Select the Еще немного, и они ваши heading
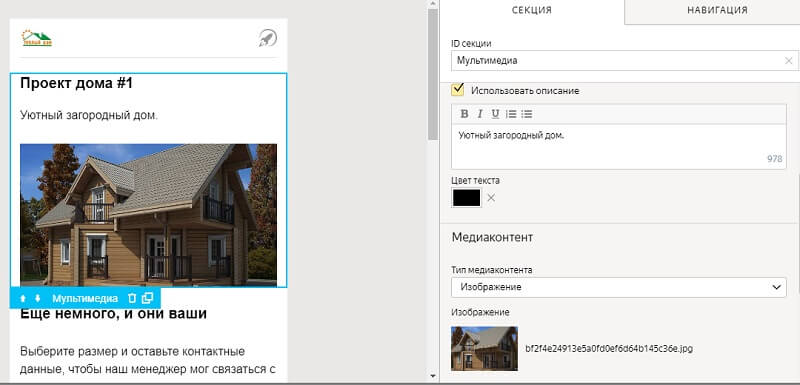The width and height of the screenshot is (800, 385). (x=113, y=313)
